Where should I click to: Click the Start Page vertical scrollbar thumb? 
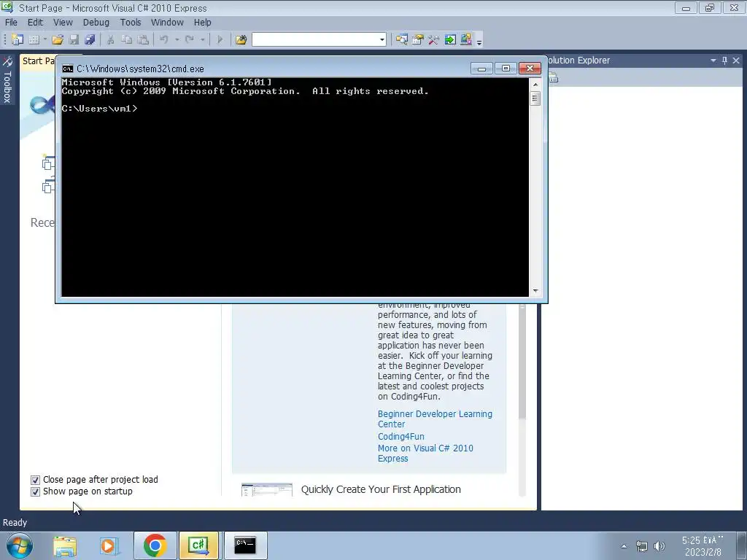tap(522, 362)
